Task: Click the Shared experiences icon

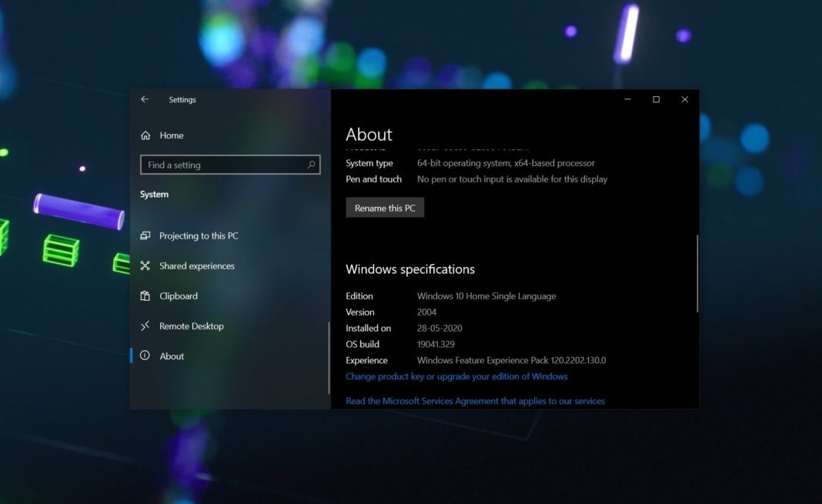Action: point(145,265)
